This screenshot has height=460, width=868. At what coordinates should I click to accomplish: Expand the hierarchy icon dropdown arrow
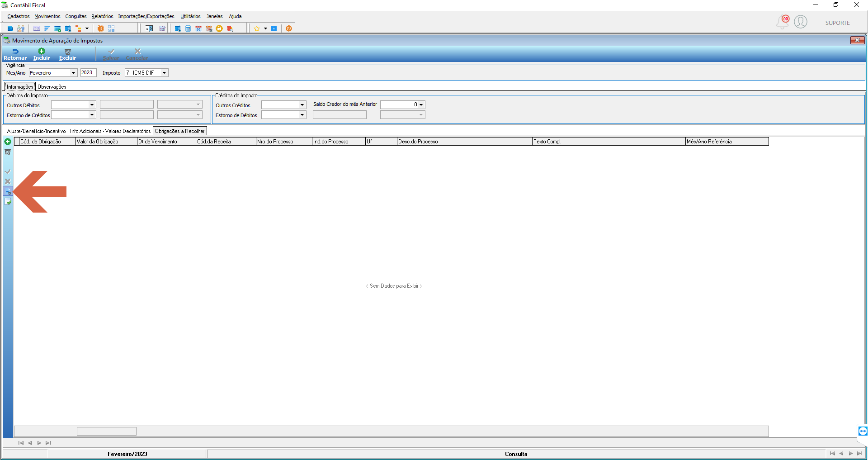tap(87, 28)
